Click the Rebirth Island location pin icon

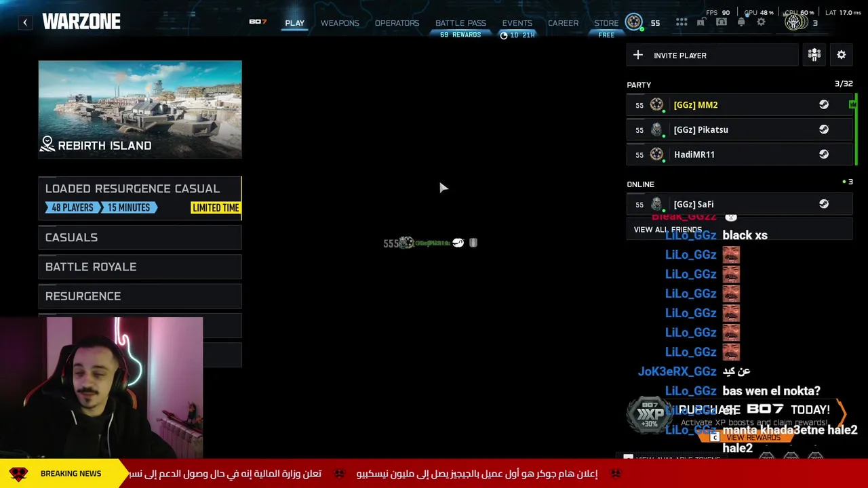pyautogui.click(x=47, y=144)
